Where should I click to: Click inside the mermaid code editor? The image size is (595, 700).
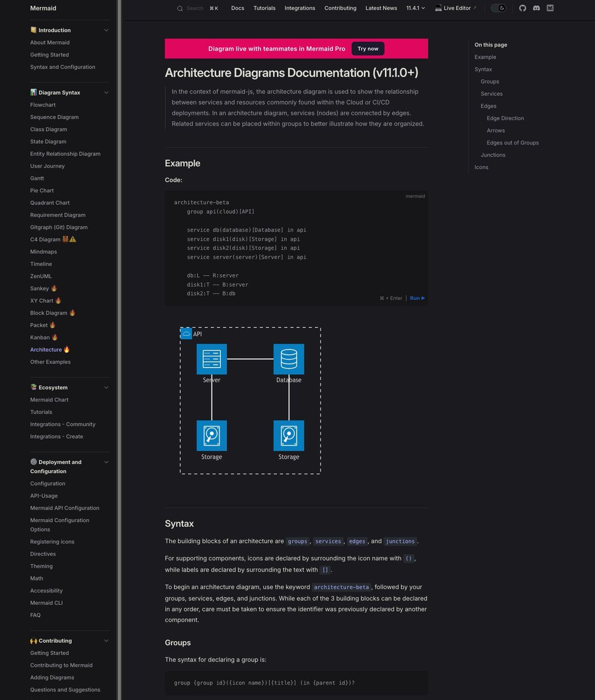pos(296,248)
